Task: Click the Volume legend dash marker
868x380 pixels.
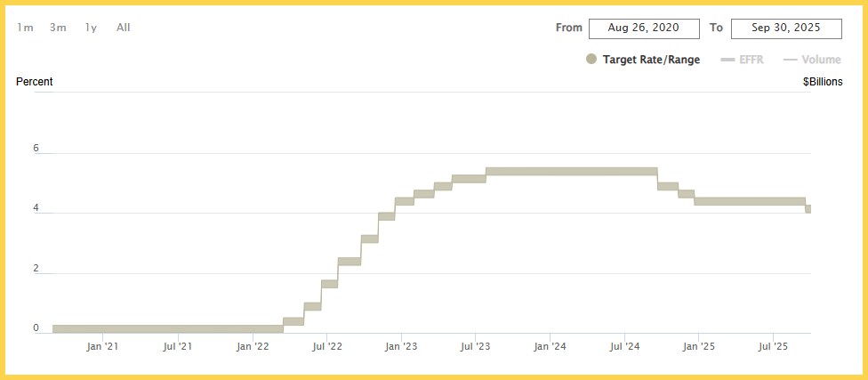Action: (789, 60)
